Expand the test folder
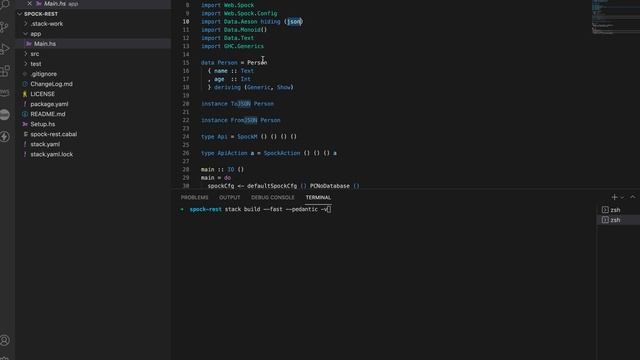640x360 pixels. click(x=26, y=64)
